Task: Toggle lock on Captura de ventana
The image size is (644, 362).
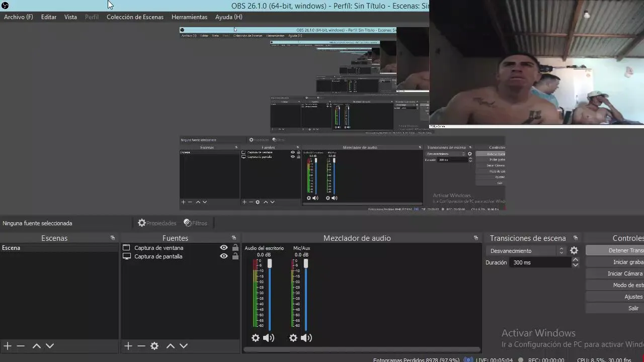Action: (235, 248)
